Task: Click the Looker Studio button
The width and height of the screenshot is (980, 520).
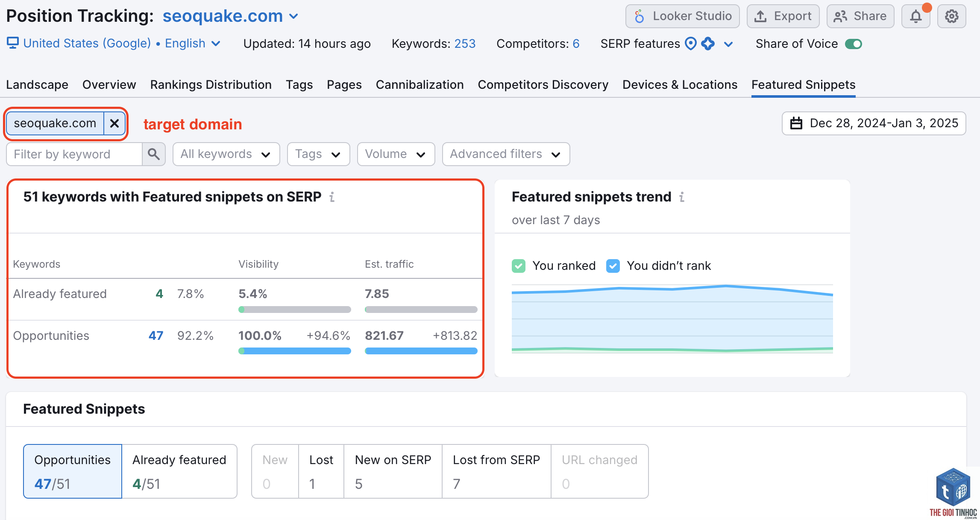Action: [683, 16]
